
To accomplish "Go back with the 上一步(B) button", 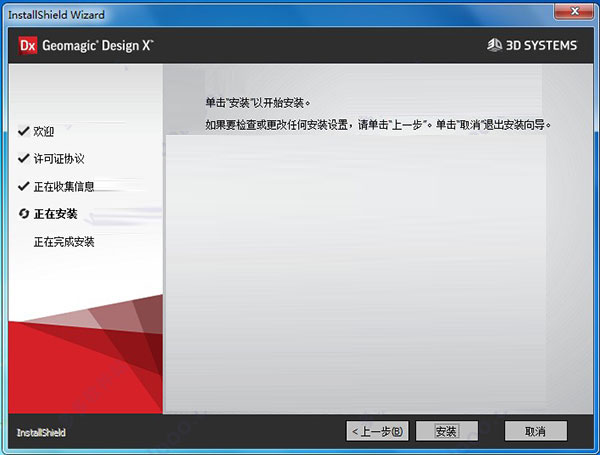I will coord(377,431).
